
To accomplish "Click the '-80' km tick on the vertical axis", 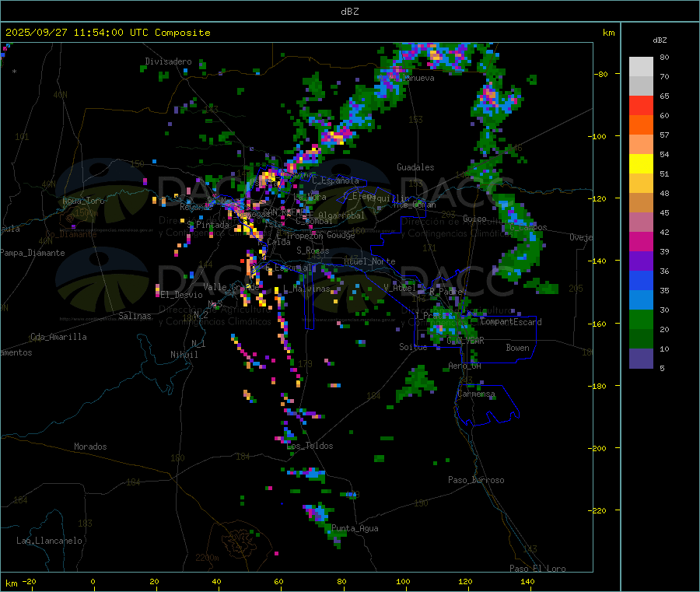I will 601,74.
